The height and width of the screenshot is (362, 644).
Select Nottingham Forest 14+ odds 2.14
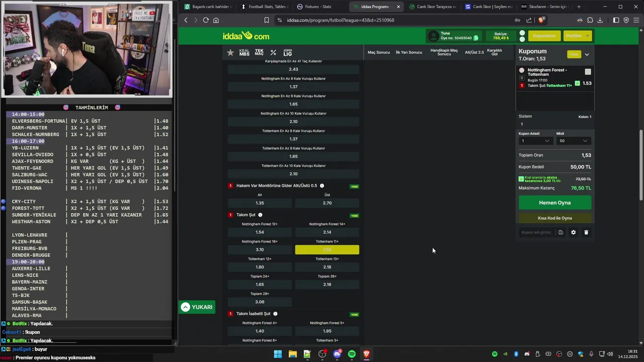tap(327, 232)
